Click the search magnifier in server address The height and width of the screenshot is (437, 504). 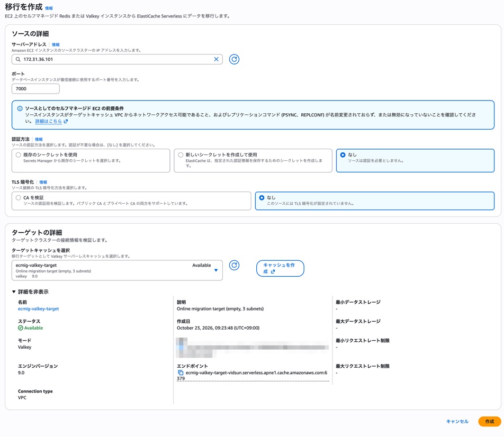[x=18, y=59]
